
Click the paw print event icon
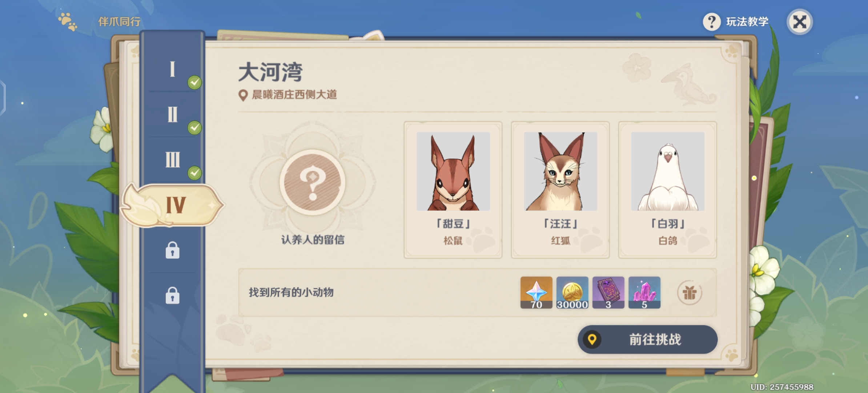[68, 22]
